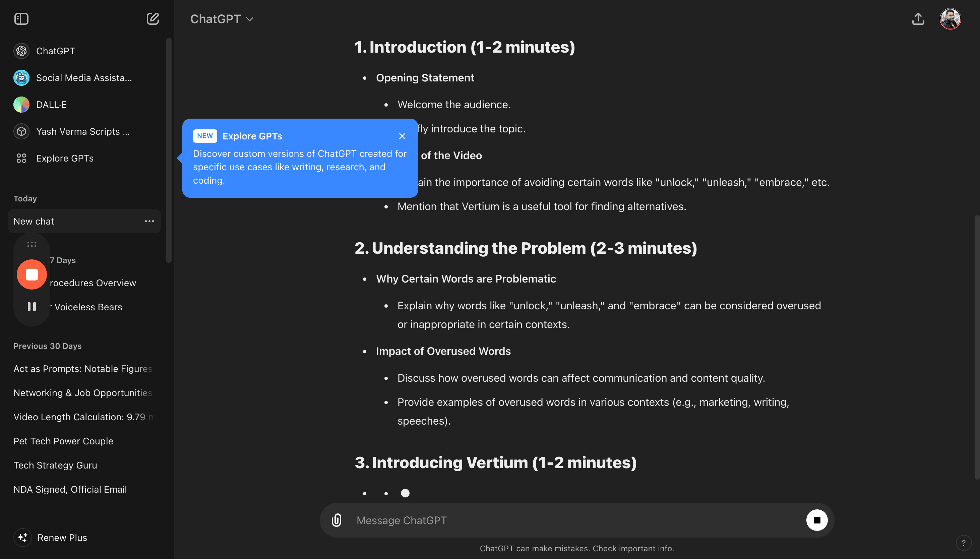Open the help question mark button
This screenshot has height=559, width=980.
(964, 543)
